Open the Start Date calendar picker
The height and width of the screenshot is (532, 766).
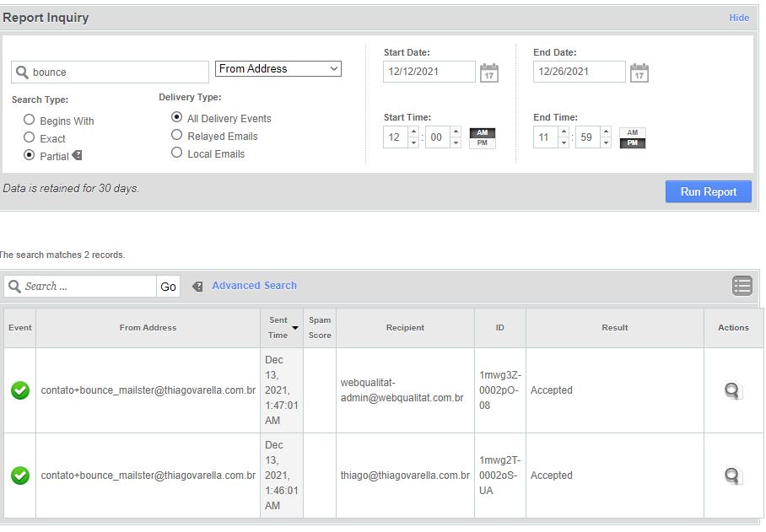coord(489,73)
